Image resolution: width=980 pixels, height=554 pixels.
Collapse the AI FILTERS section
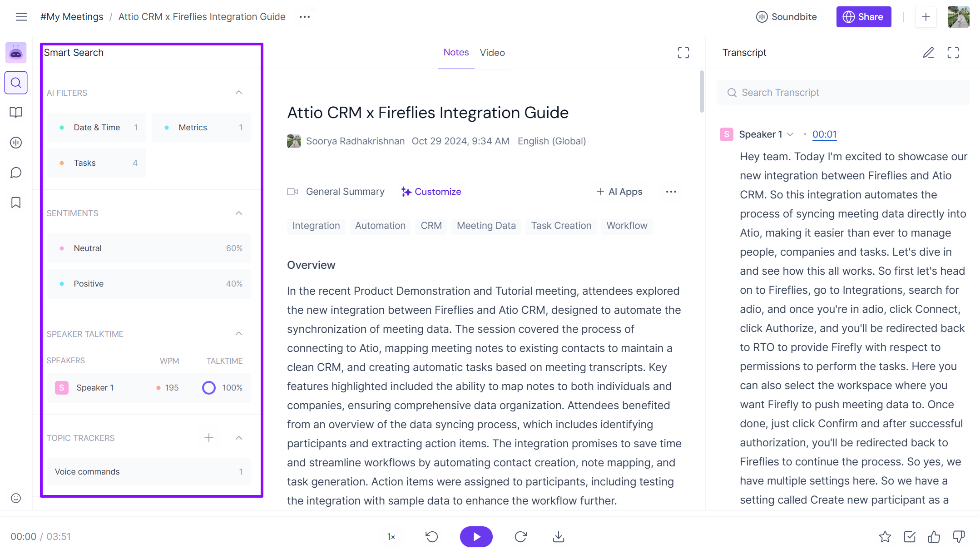238,92
